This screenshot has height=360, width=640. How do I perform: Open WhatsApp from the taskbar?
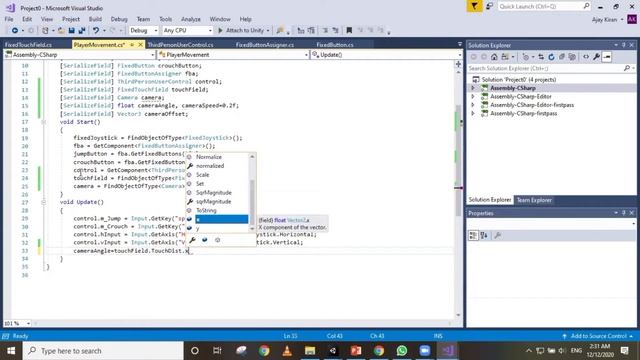click(402, 351)
